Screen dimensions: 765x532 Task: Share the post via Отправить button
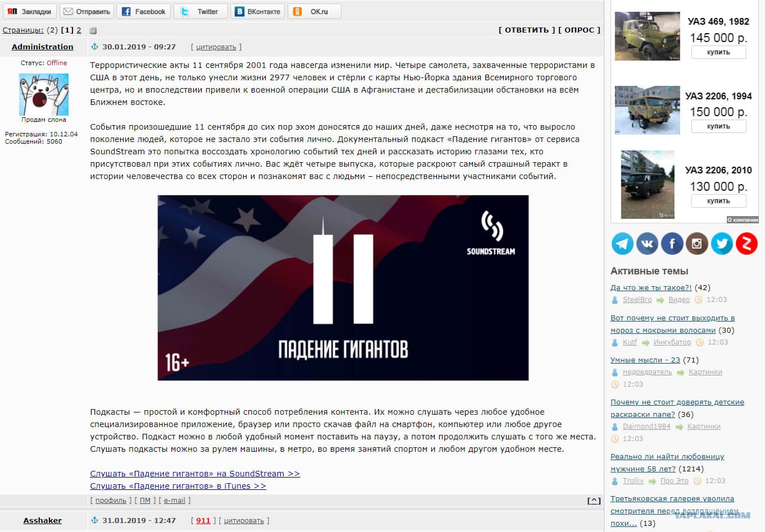click(x=86, y=11)
